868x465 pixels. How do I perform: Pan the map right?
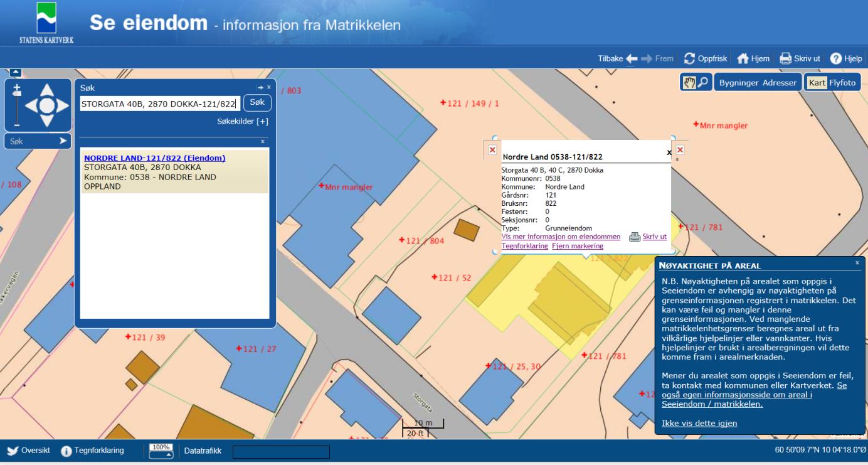63,106
